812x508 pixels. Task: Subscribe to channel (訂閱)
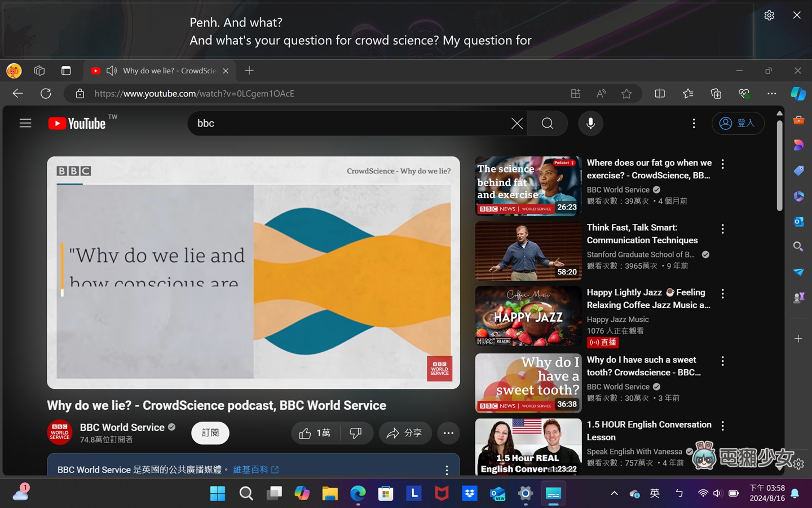(x=210, y=433)
